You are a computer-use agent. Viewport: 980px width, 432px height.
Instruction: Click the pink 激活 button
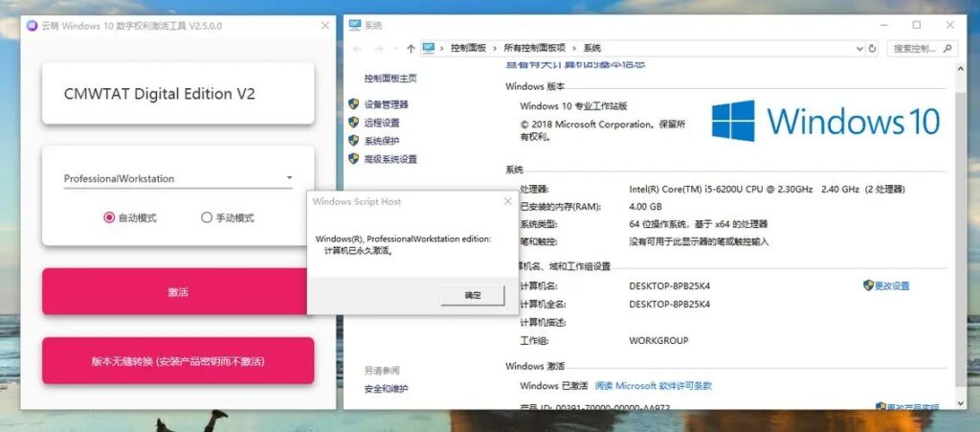click(x=178, y=291)
